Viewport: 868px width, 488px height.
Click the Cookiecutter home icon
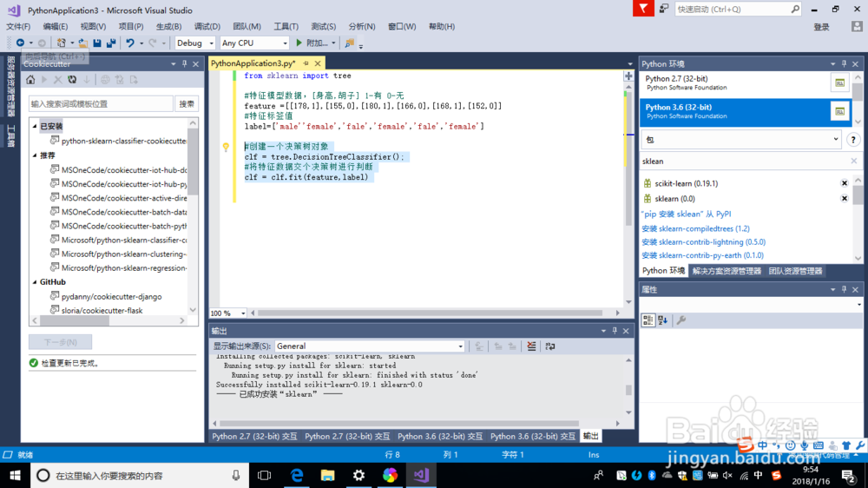click(30, 80)
